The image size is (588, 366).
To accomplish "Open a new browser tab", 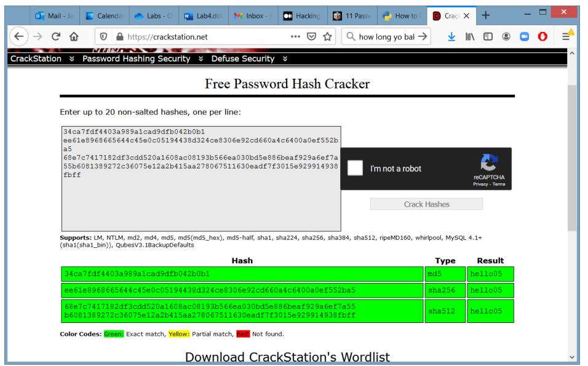I will pos(486,15).
